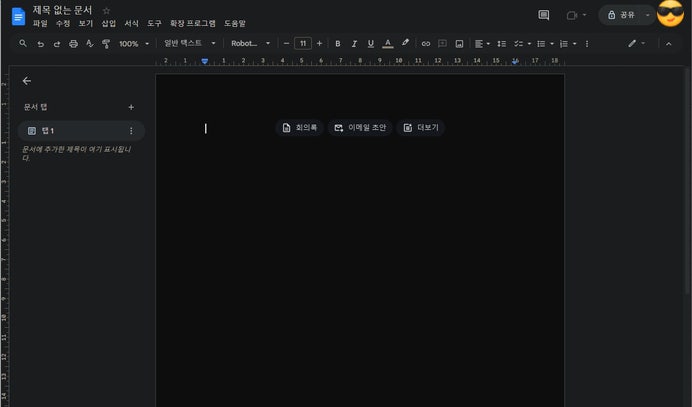Select 탭 1 in the sidebar
692x407 pixels.
tap(81, 131)
